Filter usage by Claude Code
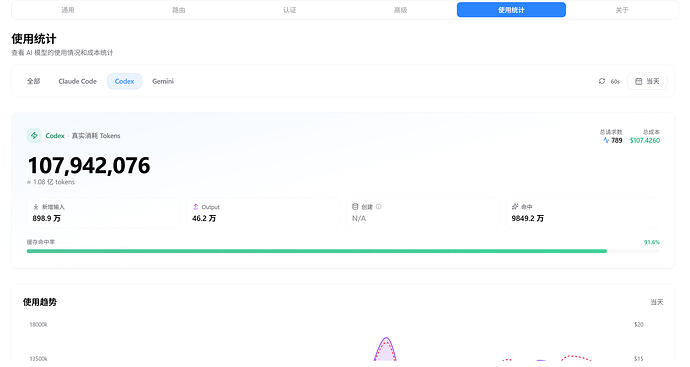This screenshot has height=367, width=690. 77,81
